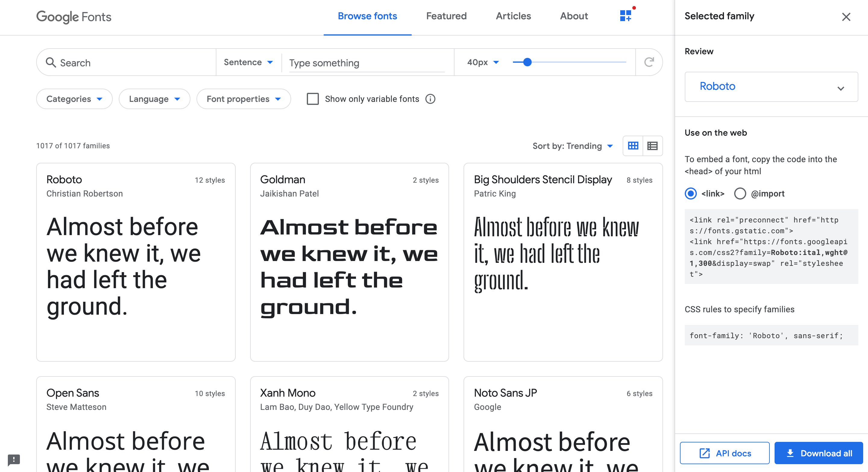Click '8 styles' on Big Shoulders card
868x472 pixels.
point(639,180)
